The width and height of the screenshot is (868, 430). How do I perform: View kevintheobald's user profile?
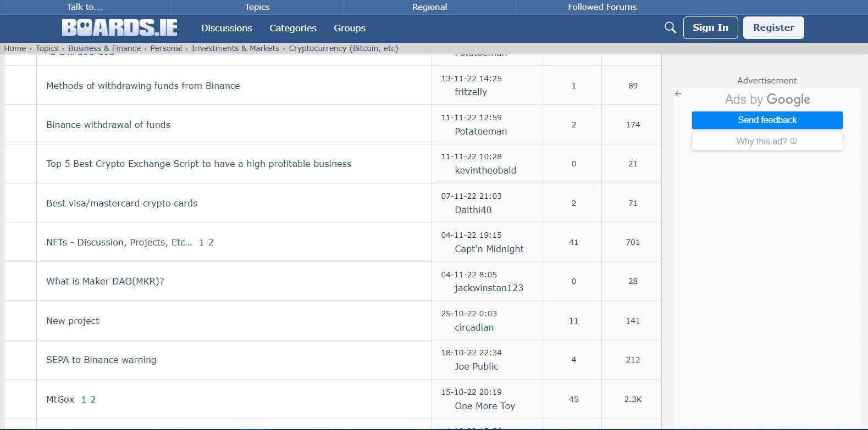pyautogui.click(x=485, y=170)
